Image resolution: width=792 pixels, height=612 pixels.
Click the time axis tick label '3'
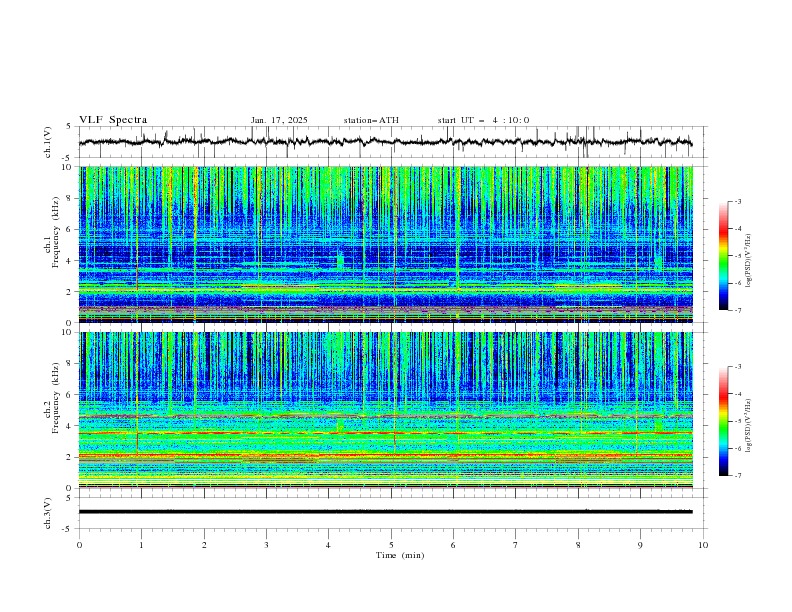pos(266,545)
